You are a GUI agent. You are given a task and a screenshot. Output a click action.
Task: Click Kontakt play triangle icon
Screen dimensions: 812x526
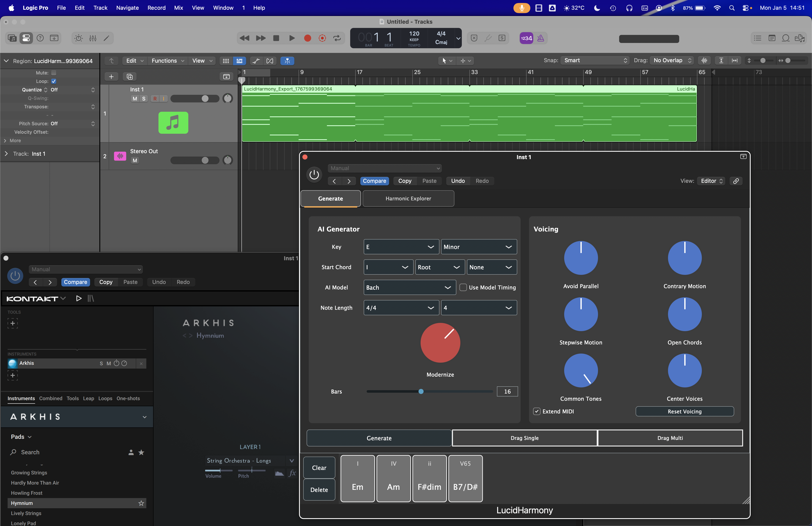(x=79, y=299)
